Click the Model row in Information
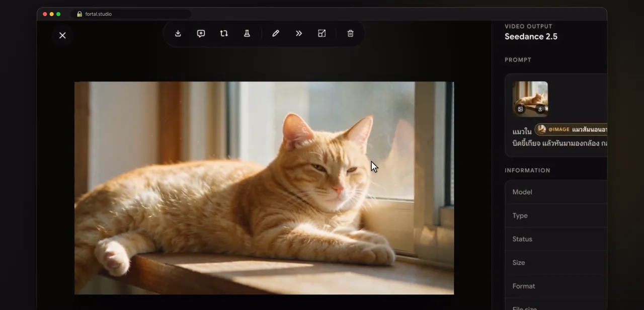Viewport: 644px width, 310px height. point(556,192)
